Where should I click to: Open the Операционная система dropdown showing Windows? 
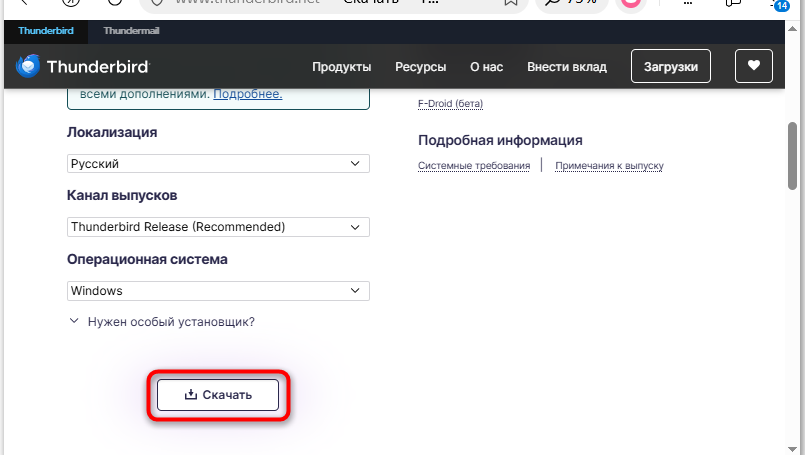pos(218,291)
